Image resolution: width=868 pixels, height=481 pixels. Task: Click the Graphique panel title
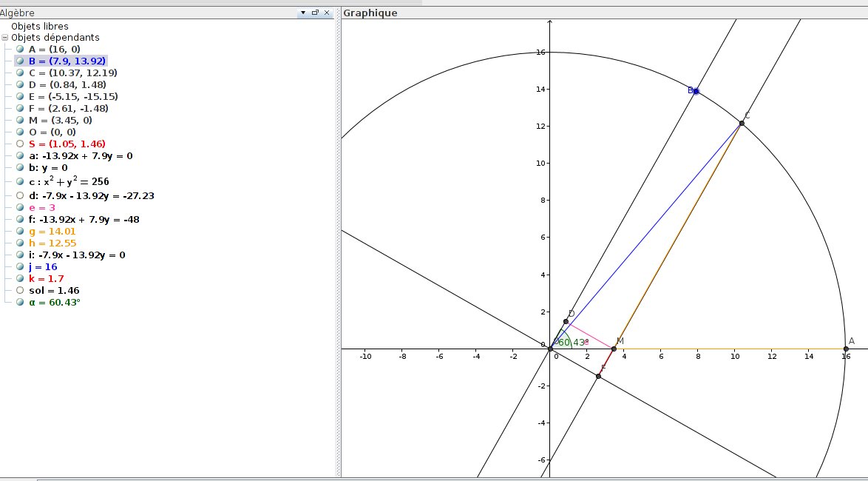coord(370,13)
